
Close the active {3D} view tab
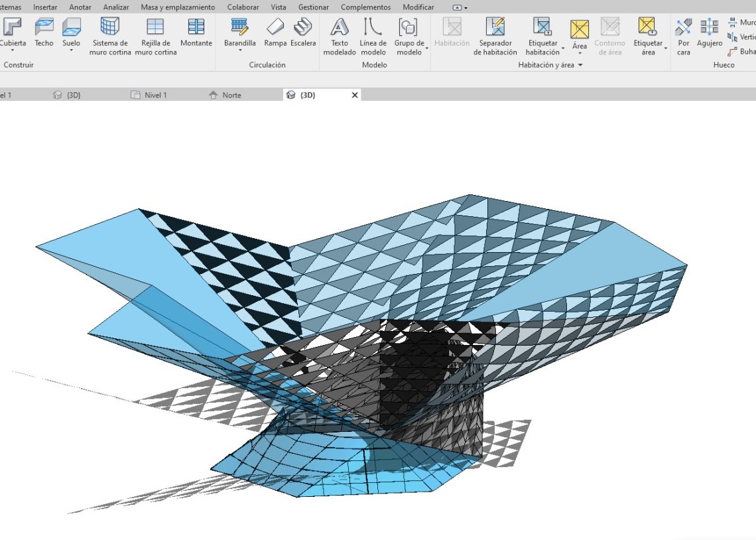coord(355,95)
